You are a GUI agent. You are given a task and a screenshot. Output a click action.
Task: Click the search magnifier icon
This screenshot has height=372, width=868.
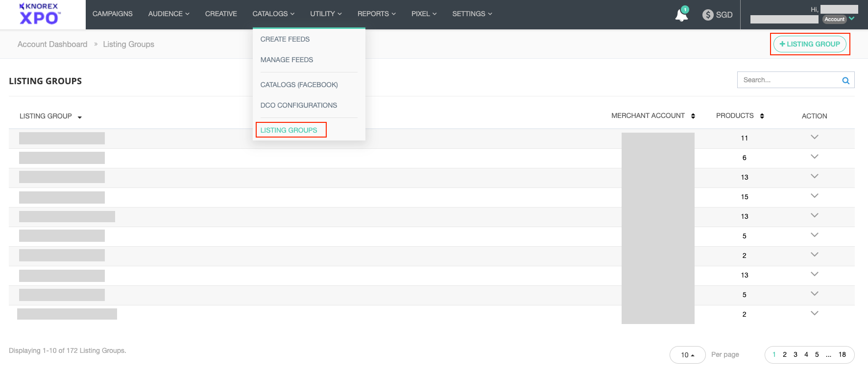pyautogui.click(x=845, y=81)
